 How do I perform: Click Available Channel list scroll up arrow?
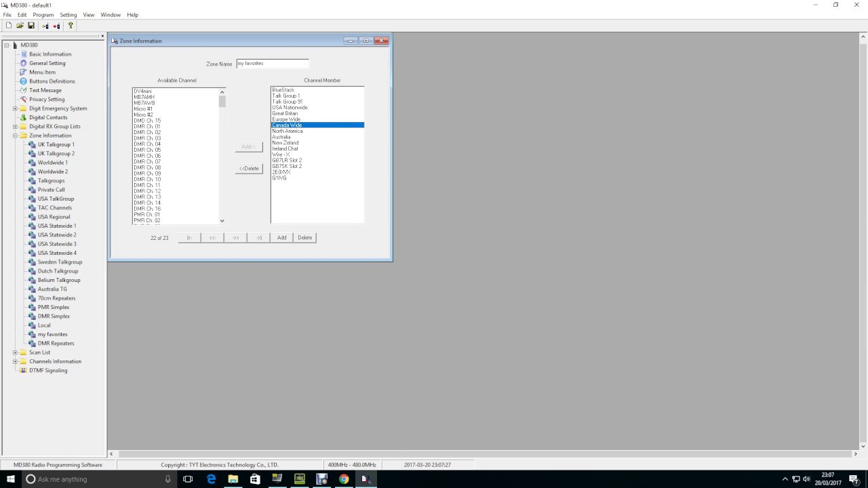pos(222,91)
